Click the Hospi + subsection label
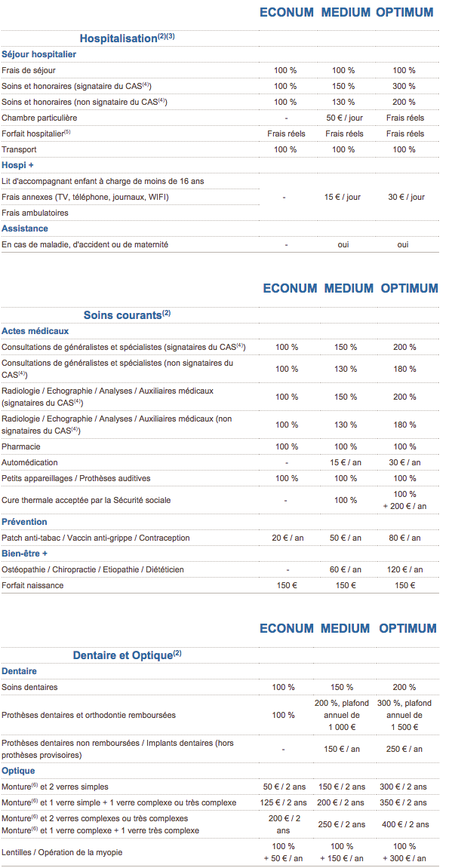 (18, 165)
